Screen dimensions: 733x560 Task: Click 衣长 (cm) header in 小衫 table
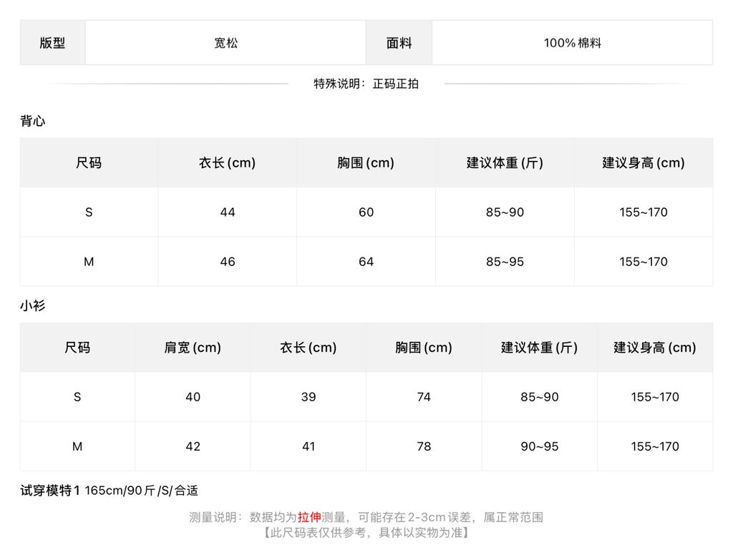coord(308,348)
